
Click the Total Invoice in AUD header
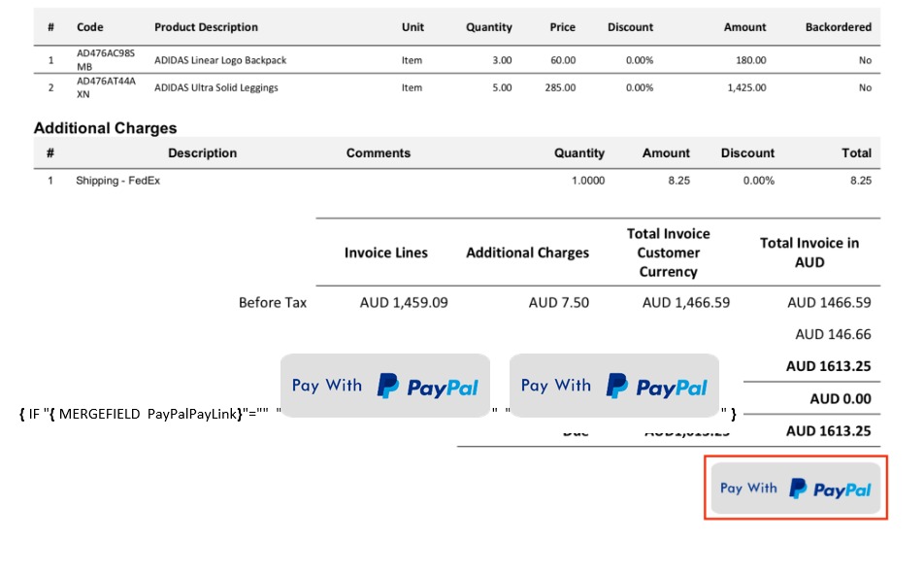(808, 253)
